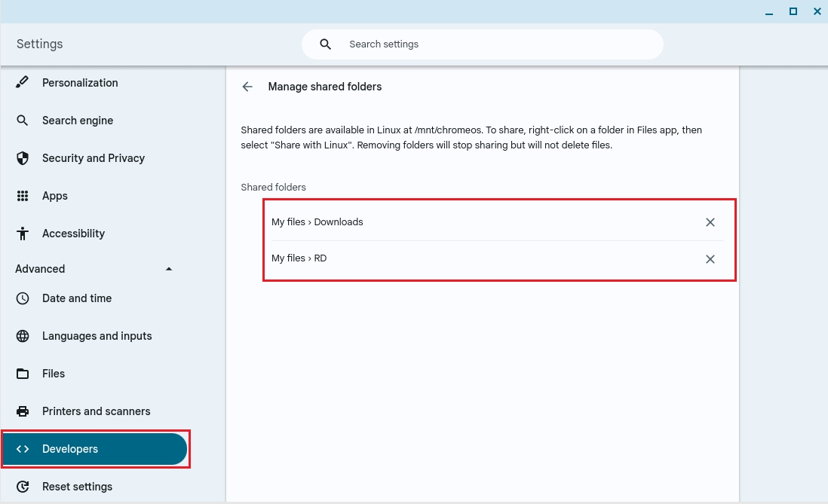This screenshot has height=504, width=828.
Task: Remove the RD shared folder
Action: tap(710, 259)
